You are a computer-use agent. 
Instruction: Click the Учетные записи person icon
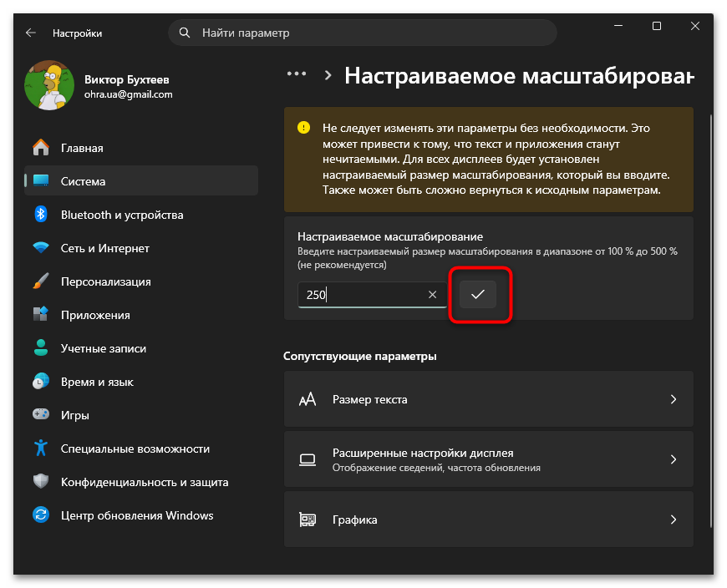click(x=41, y=348)
